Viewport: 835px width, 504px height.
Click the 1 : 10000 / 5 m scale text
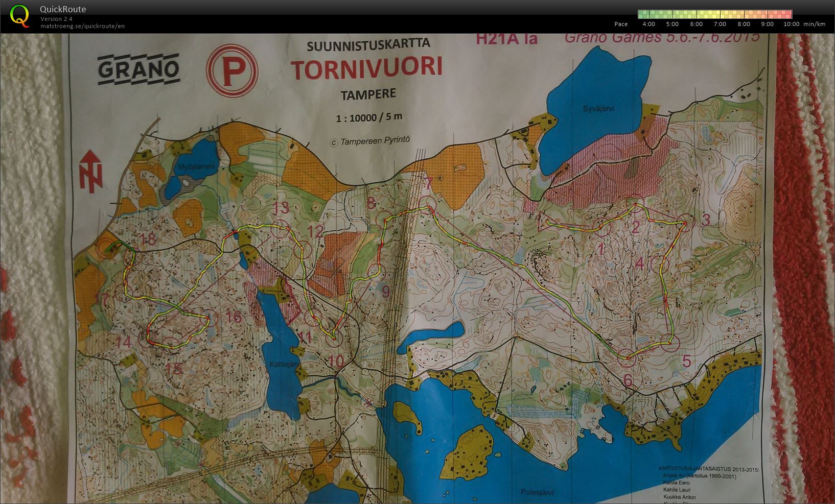pos(369,118)
